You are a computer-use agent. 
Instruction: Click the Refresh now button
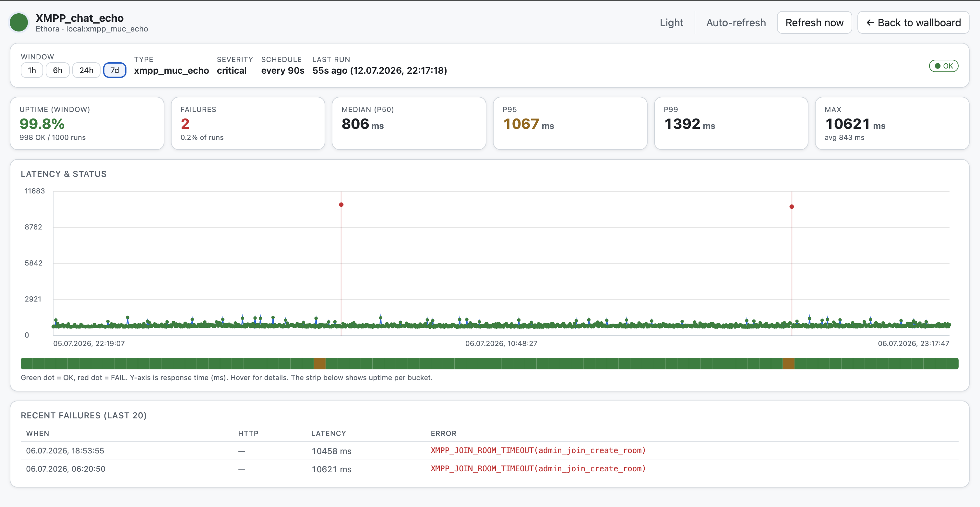814,23
